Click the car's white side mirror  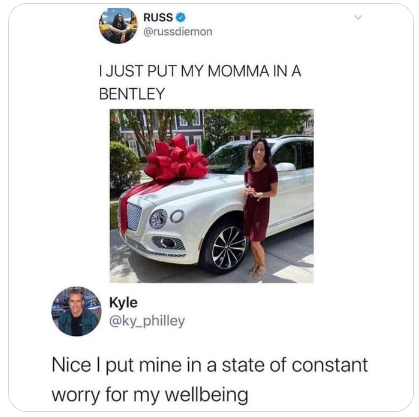[x=286, y=167]
